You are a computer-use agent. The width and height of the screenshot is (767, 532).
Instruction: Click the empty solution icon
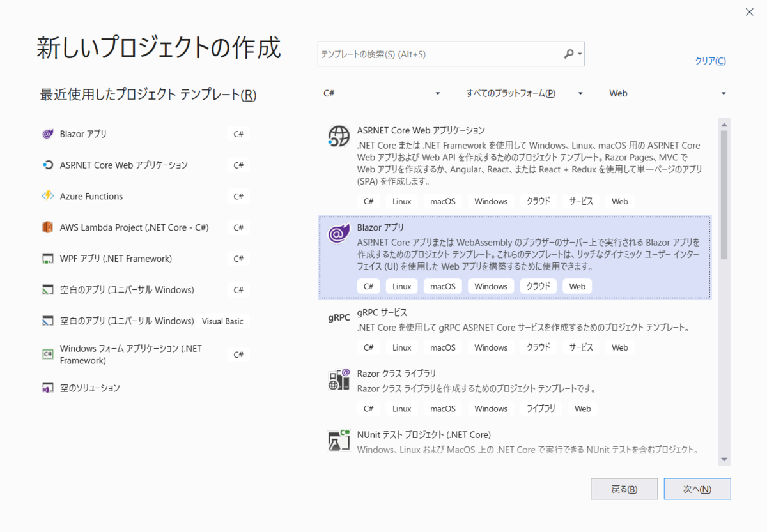pyautogui.click(x=47, y=388)
